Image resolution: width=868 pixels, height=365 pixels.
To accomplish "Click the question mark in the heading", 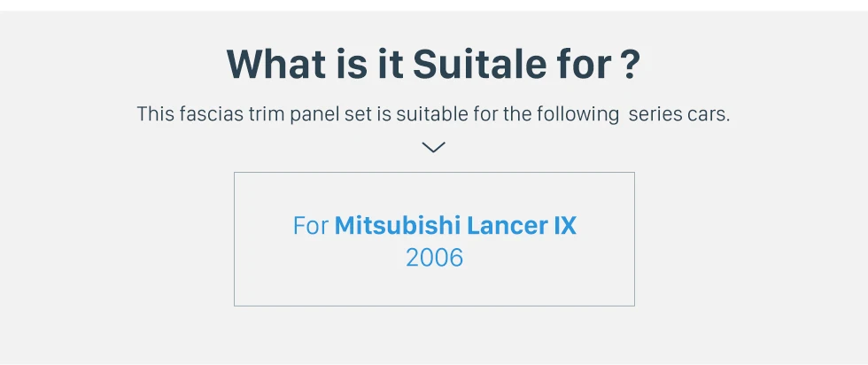I will [628, 65].
